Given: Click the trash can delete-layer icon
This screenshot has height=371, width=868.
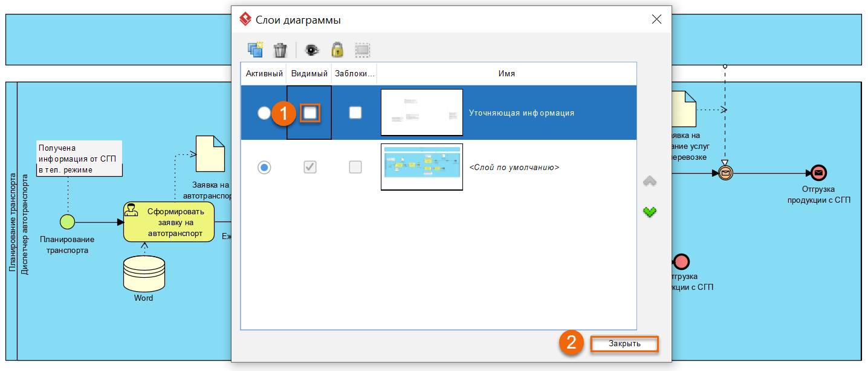Looking at the screenshot, I should point(280,50).
